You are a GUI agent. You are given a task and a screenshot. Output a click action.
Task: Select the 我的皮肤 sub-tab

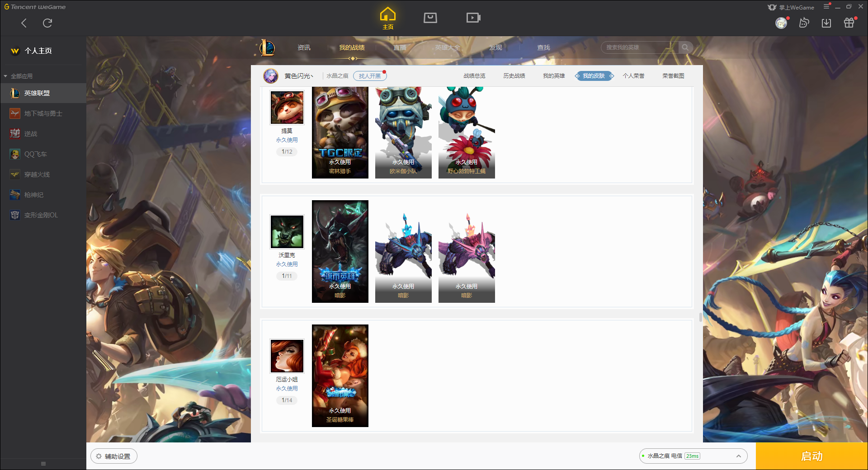pos(594,76)
